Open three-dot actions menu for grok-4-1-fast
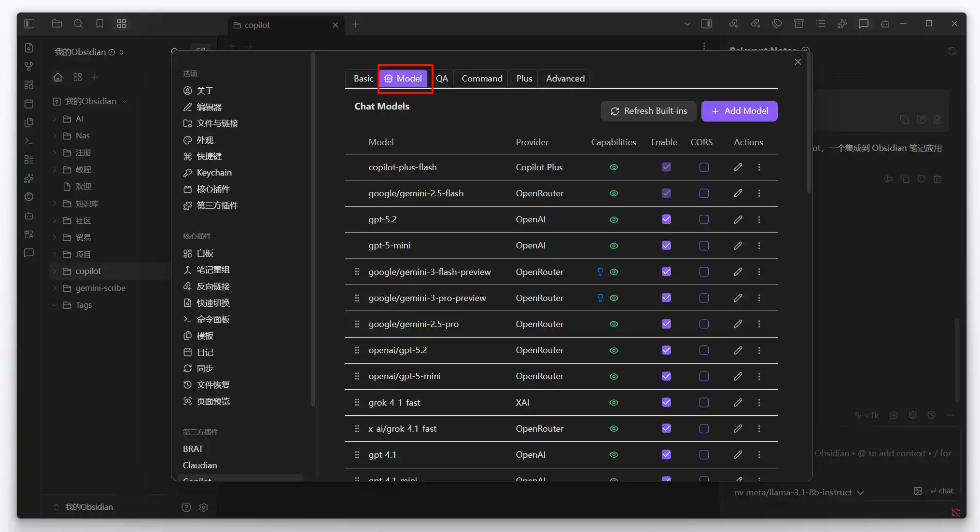This screenshot has height=532, width=980. click(x=759, y=402)
